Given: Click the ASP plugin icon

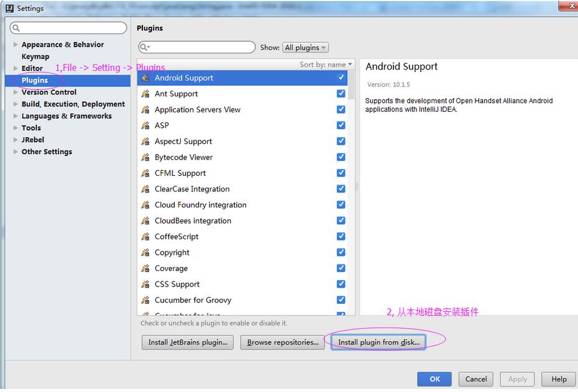Looking at the screenshot, I should 145,125.
